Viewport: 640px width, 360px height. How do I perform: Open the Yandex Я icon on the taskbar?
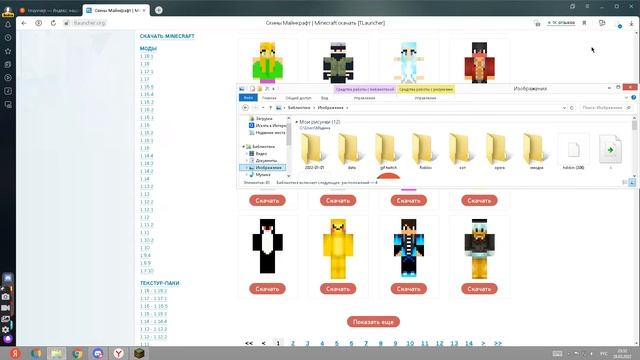click(16, 353)
